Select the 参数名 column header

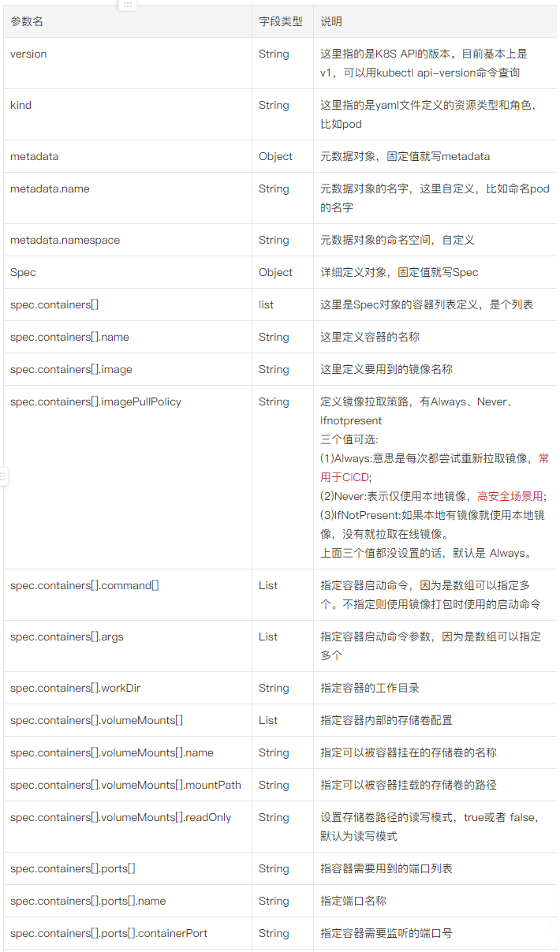[128, 22]
